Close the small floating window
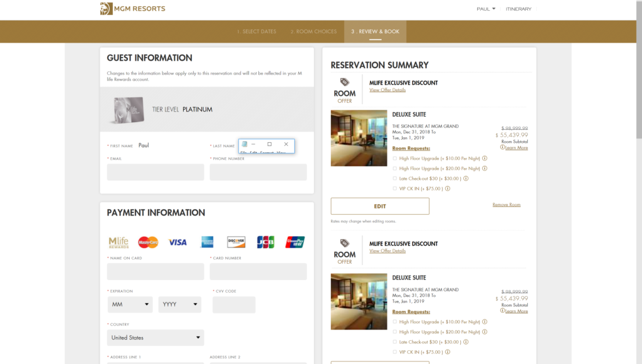Screen dimensions: 642x364 pyautogui.click(x=286, y=144)
